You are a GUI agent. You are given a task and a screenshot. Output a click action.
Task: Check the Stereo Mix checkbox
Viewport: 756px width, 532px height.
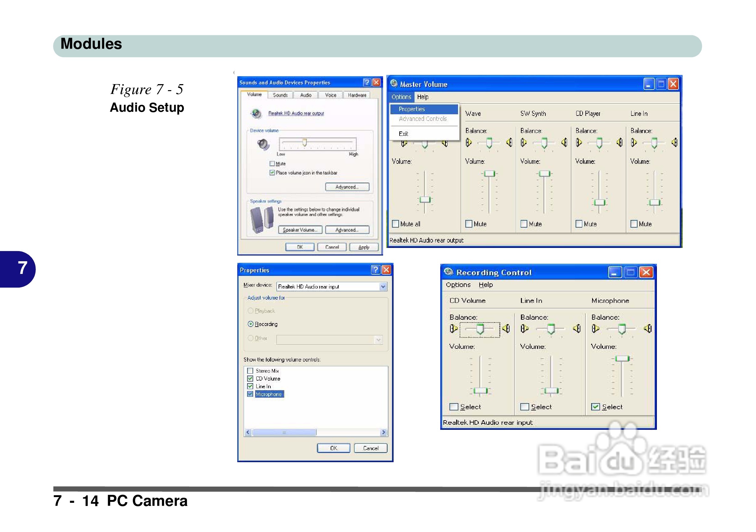250,371
